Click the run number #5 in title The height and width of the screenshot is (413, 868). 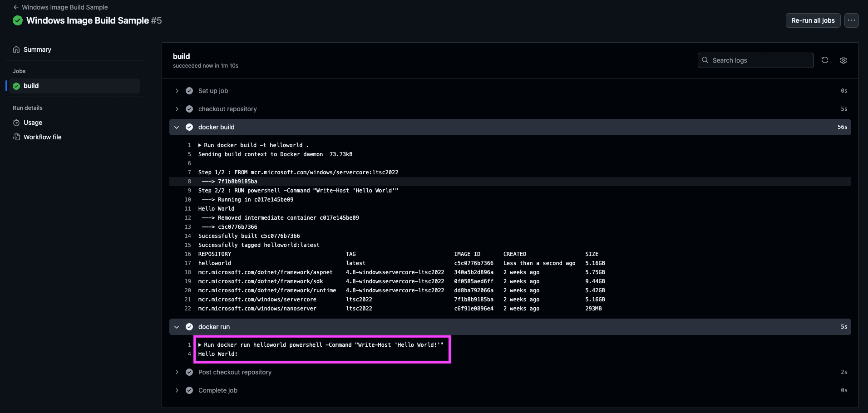156,20
